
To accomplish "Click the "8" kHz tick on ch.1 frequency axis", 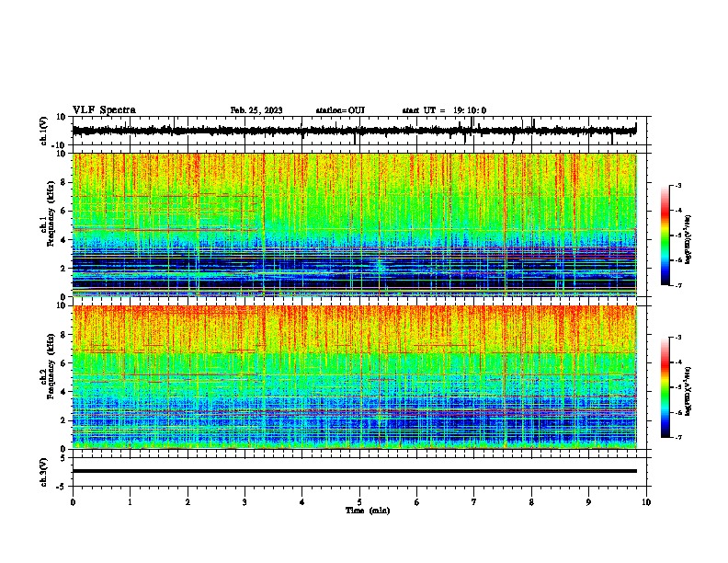I will [x=64, y=182].
